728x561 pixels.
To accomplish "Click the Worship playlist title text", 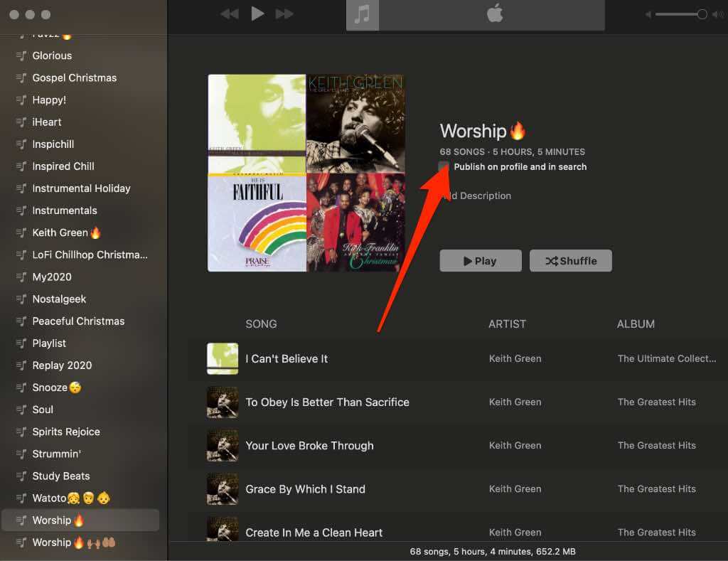I will click(483, 132).
